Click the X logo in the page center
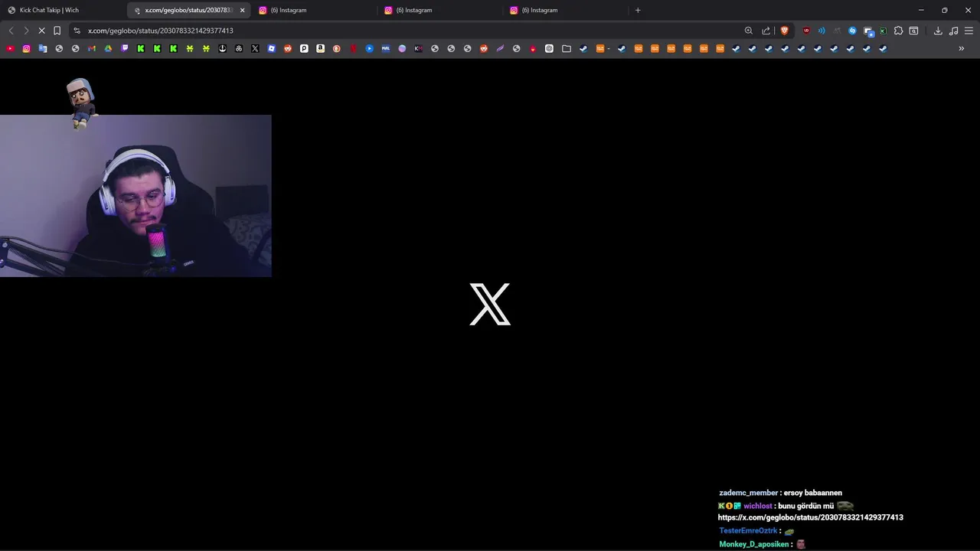 click(490, 304)
